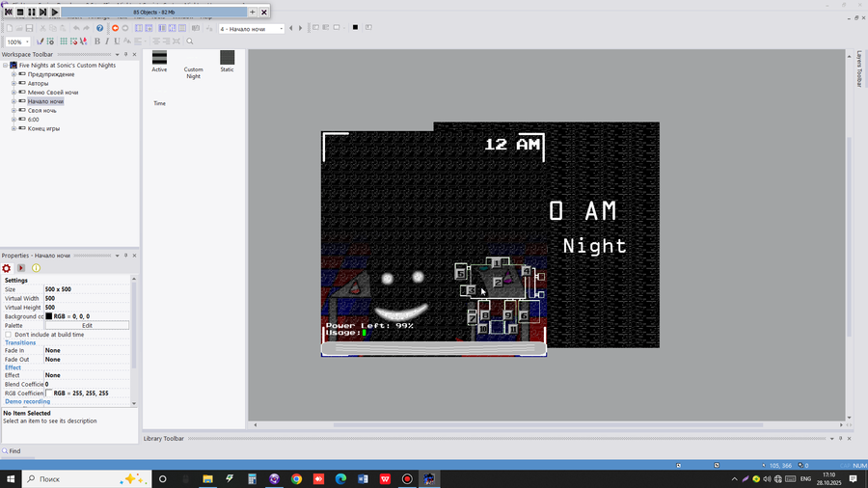868x488 pixels.
Task: Pause the running application preview
Action: [32, 12]
